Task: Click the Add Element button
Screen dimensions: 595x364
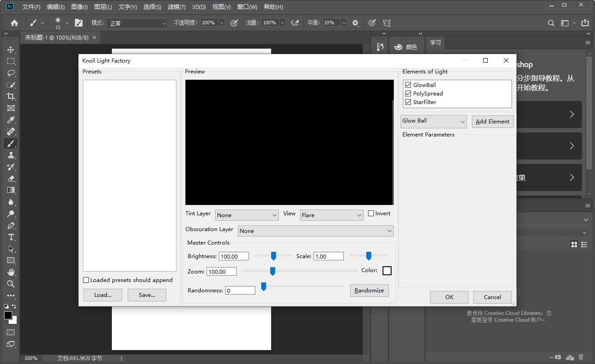Action: (493, 122)
